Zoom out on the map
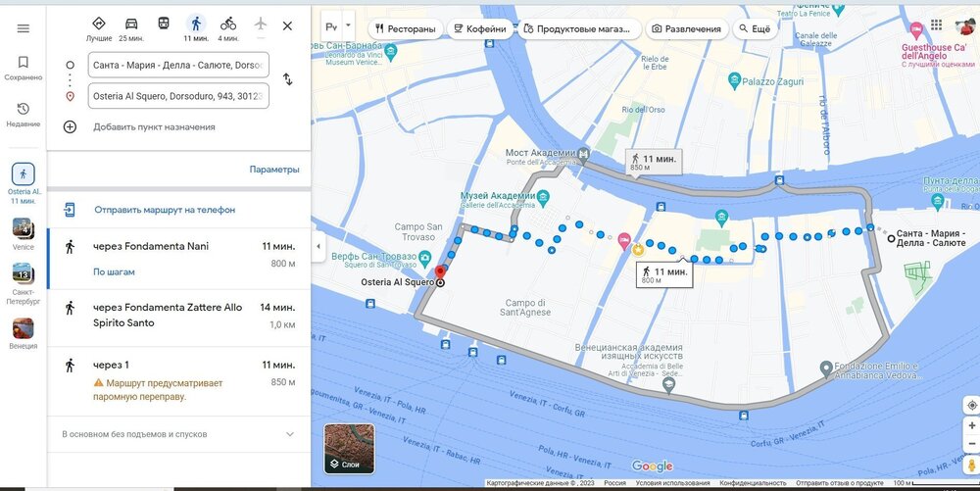This screenshot has width=980, height=491. (972, 444)
